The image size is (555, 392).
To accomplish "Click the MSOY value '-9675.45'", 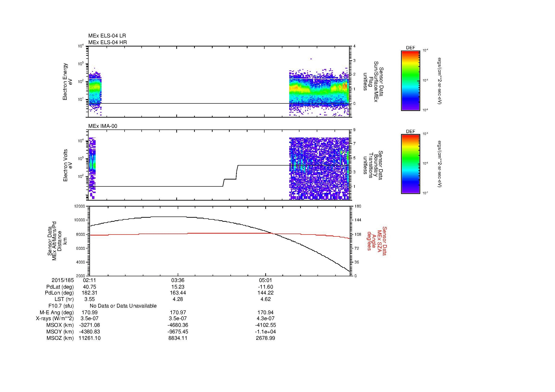I will point(178,332).
